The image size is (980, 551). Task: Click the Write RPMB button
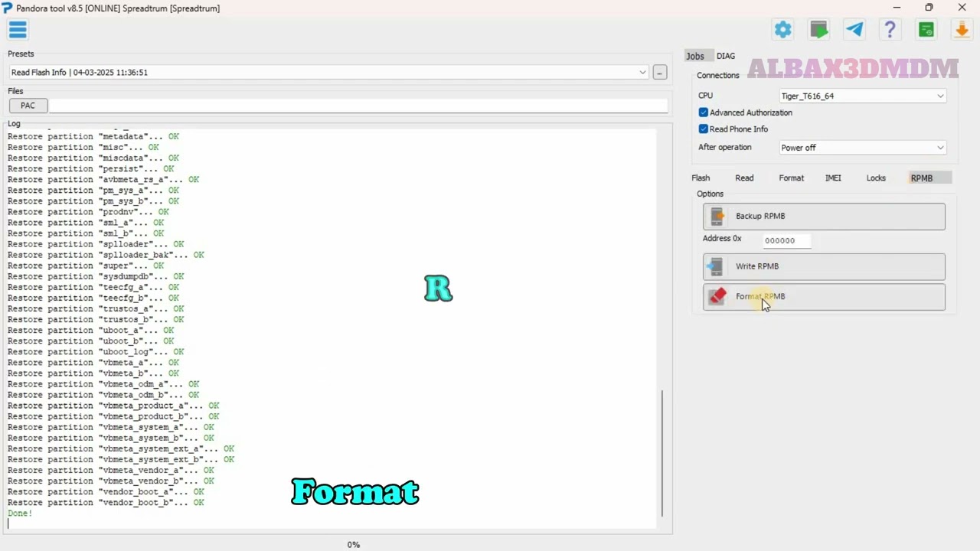[824, 266]
